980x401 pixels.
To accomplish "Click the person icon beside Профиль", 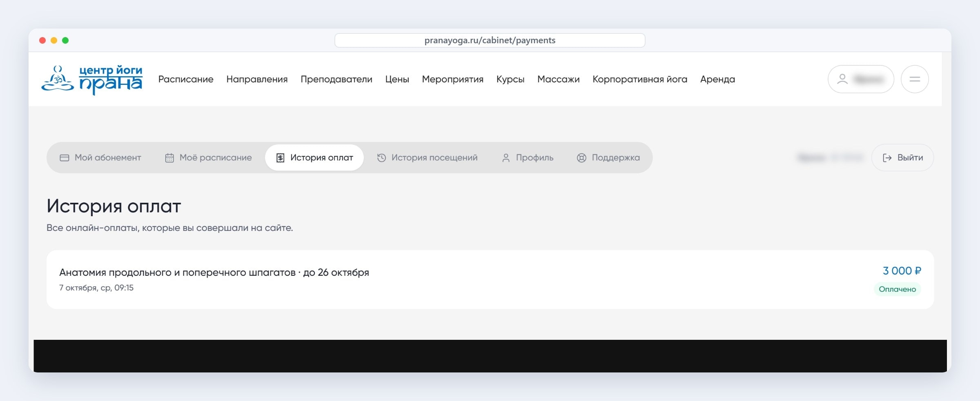I will click(x=506, y=158).
